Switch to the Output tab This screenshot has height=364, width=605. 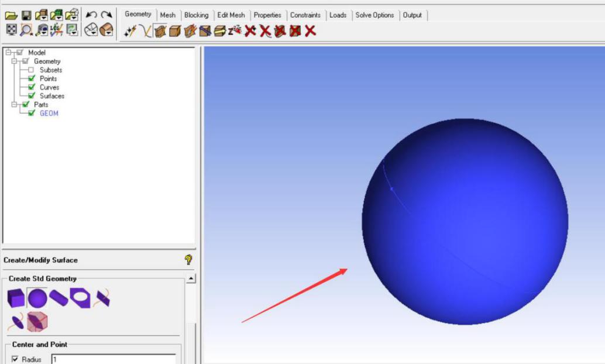coord(412,15)
